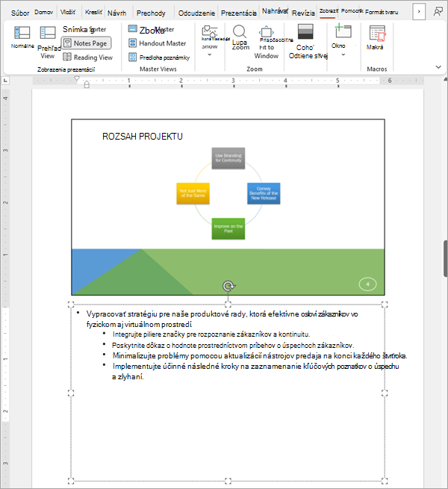Show more ribbon tabs arrow
This screenshot has width=448, height=489.
419,11
